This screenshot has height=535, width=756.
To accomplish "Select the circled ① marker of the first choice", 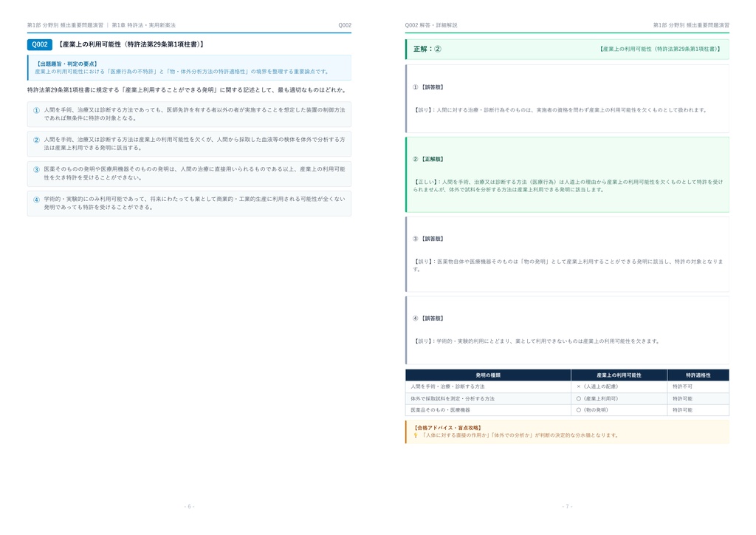I will point(36,111).
